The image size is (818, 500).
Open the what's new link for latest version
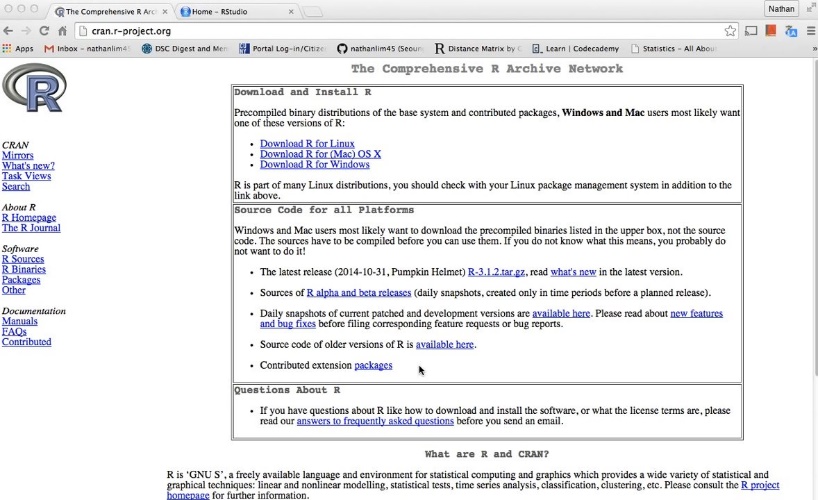tap(573, 272)
